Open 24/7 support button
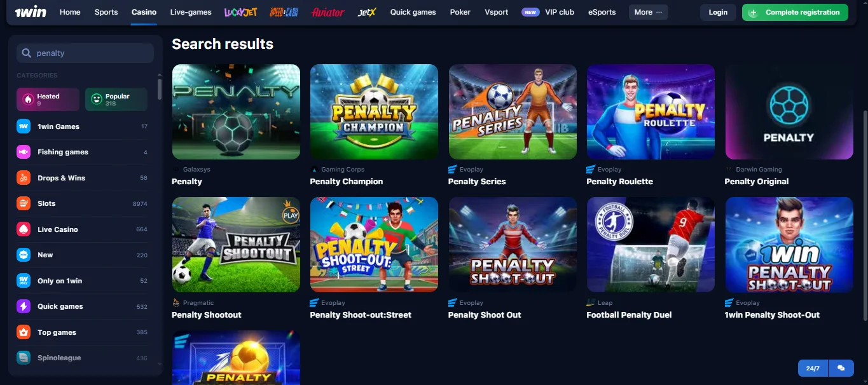 [813, 368]
